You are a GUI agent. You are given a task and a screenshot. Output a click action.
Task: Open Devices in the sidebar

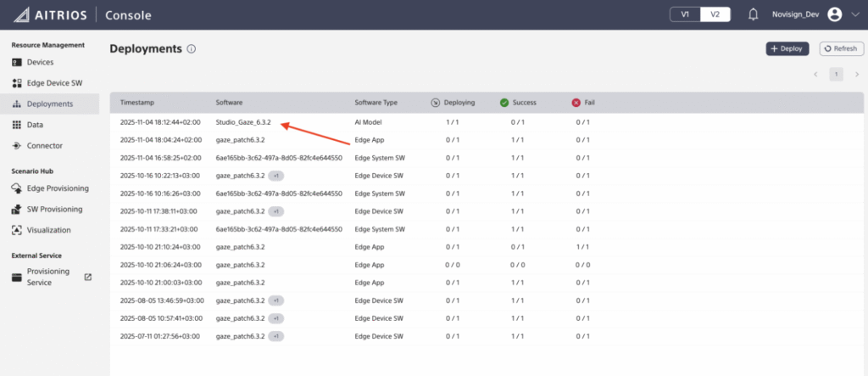[x=40, y=62]
